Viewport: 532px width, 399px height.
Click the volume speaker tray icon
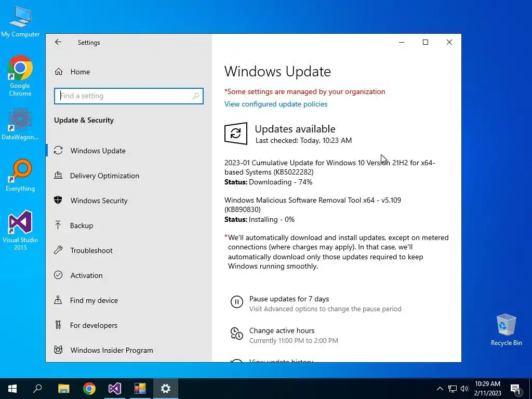point(464,389)
